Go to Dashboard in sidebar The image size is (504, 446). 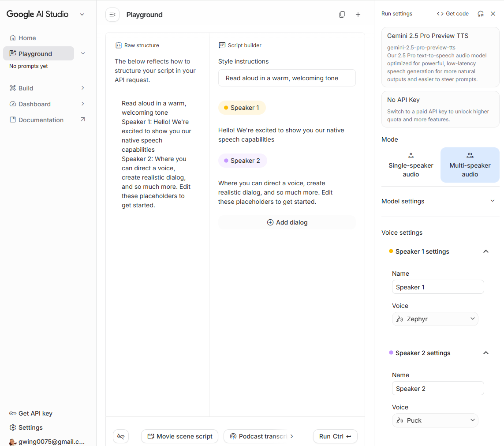tap(34, 104)
